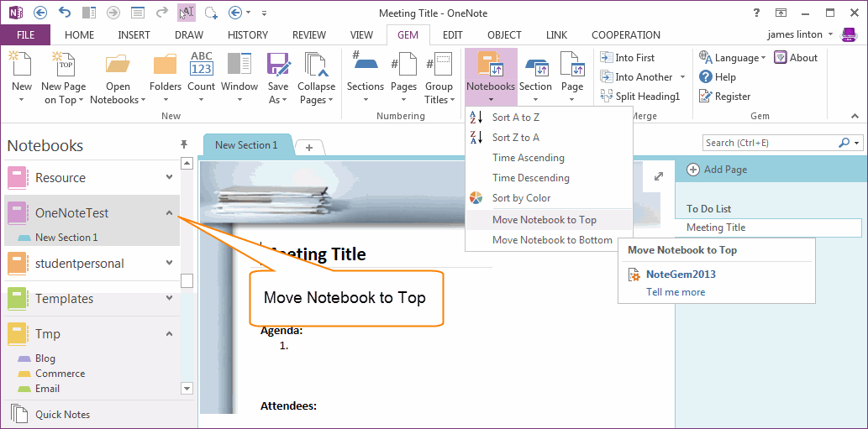The image size is (868, 429).
Task: Click the Save As floppy icon
Action: (277, 65)
